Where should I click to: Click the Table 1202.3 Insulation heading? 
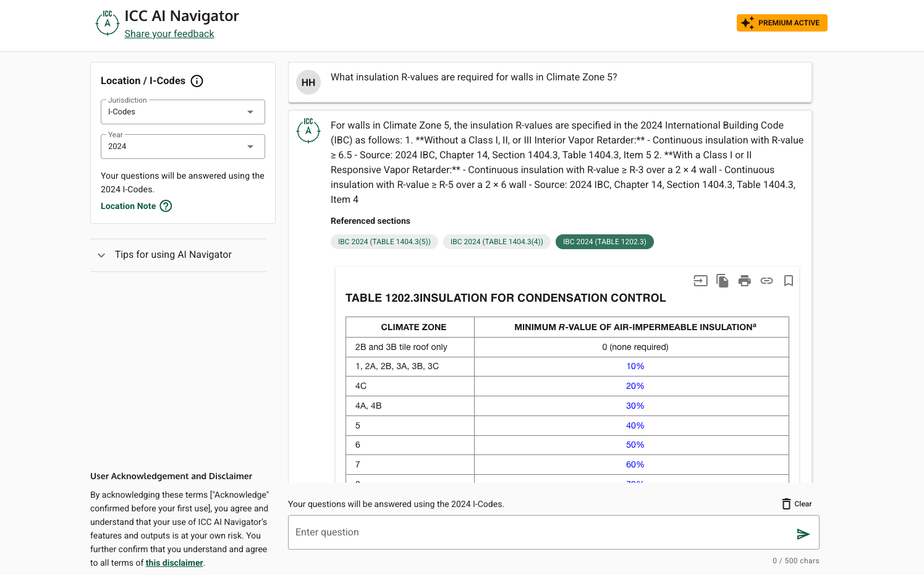click(506, 298)
